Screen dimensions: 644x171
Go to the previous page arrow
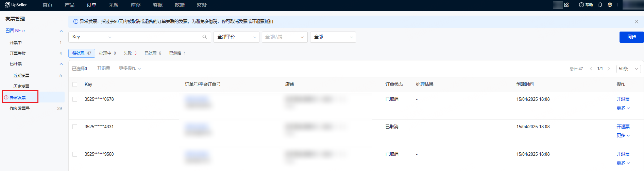591,69
